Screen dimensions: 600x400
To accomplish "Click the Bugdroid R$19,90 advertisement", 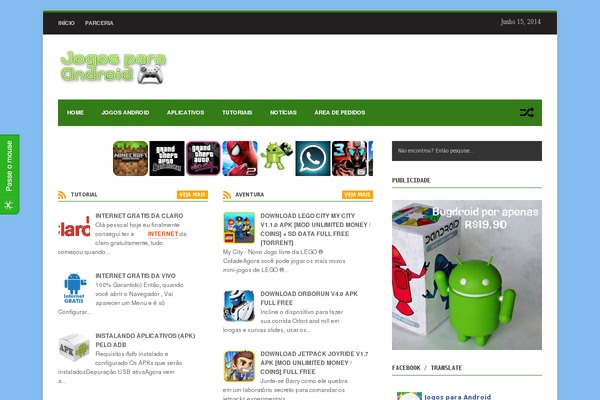I will 466,275.
